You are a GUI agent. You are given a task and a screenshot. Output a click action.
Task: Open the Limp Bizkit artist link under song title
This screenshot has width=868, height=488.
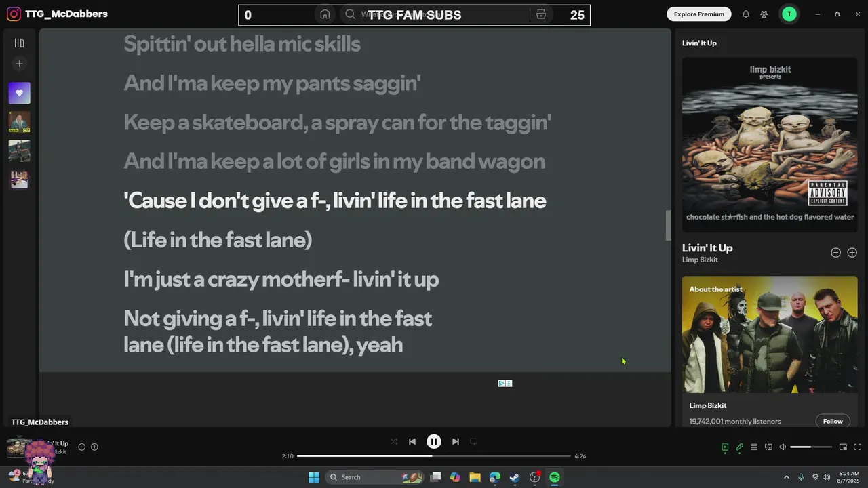(x=700, y=260)
